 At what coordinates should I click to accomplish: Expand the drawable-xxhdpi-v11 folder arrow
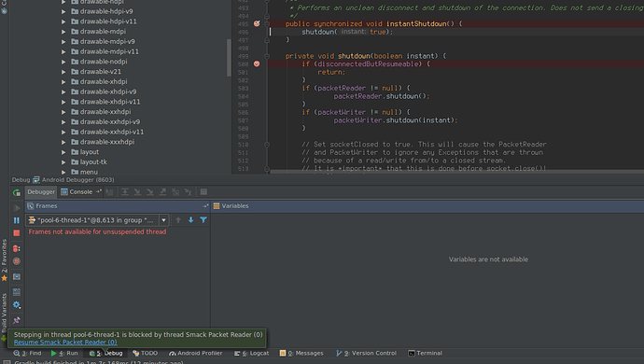(x=63, y=132)
